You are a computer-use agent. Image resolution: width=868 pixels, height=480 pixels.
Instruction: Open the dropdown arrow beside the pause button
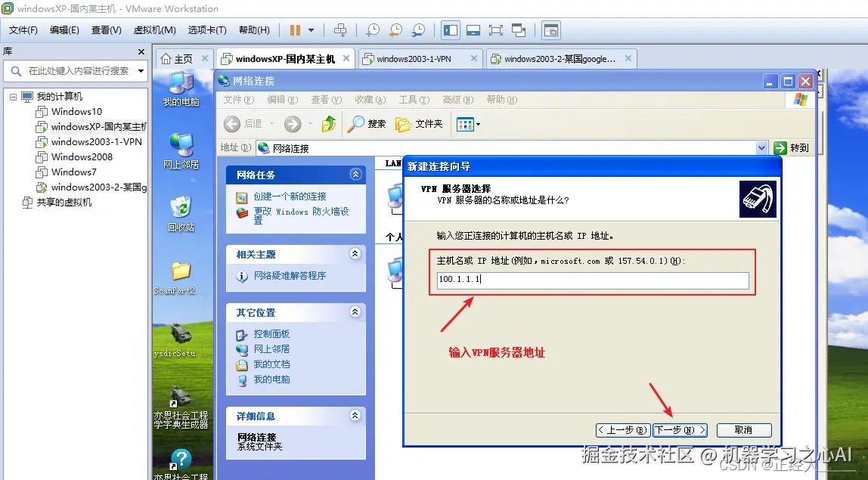pos(311,30)
